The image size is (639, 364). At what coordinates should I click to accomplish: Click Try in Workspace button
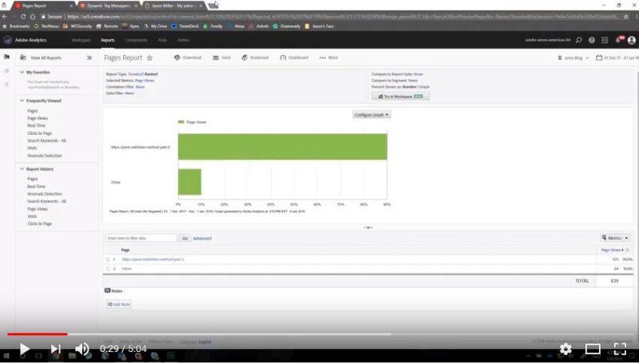tap(400, 97)
